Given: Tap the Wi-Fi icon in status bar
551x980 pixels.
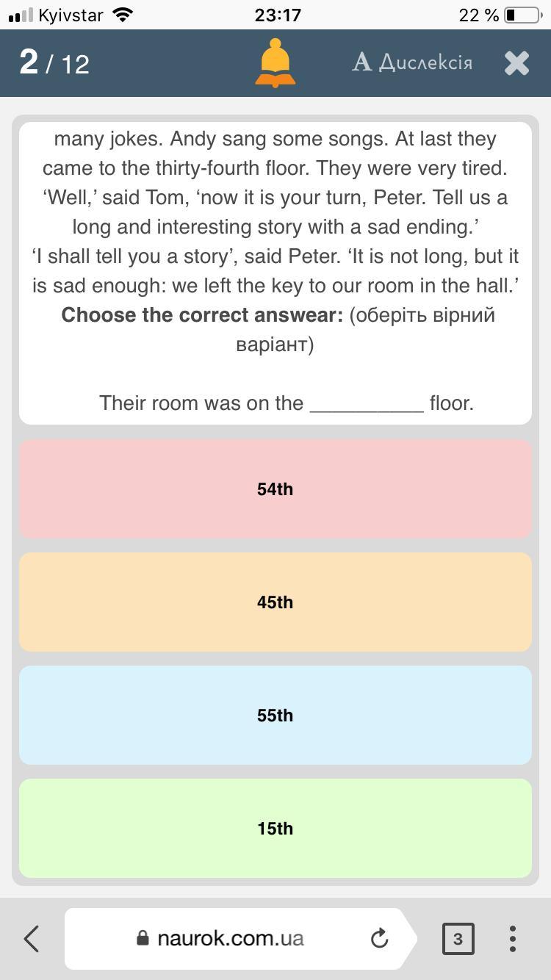Looking at the screenshot, I should point(123,15).
